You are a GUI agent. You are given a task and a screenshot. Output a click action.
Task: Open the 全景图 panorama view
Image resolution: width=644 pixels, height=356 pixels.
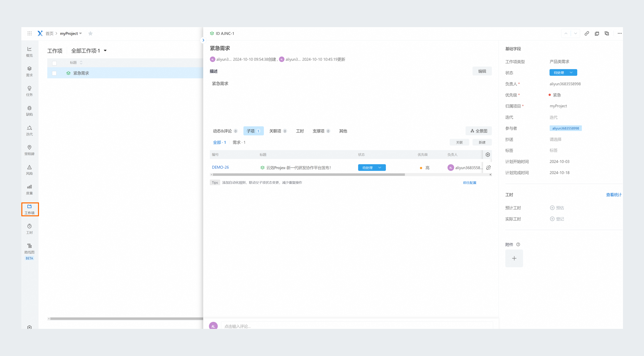pos(478,131)
